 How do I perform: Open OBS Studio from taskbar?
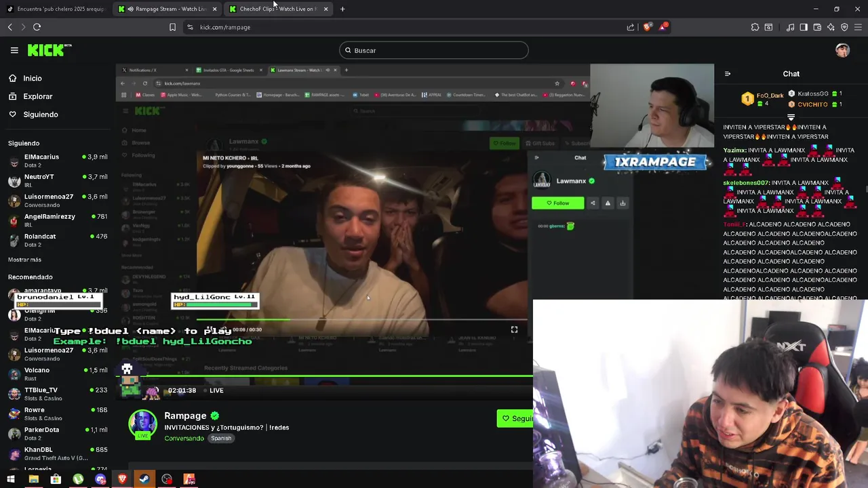[167, 479]
